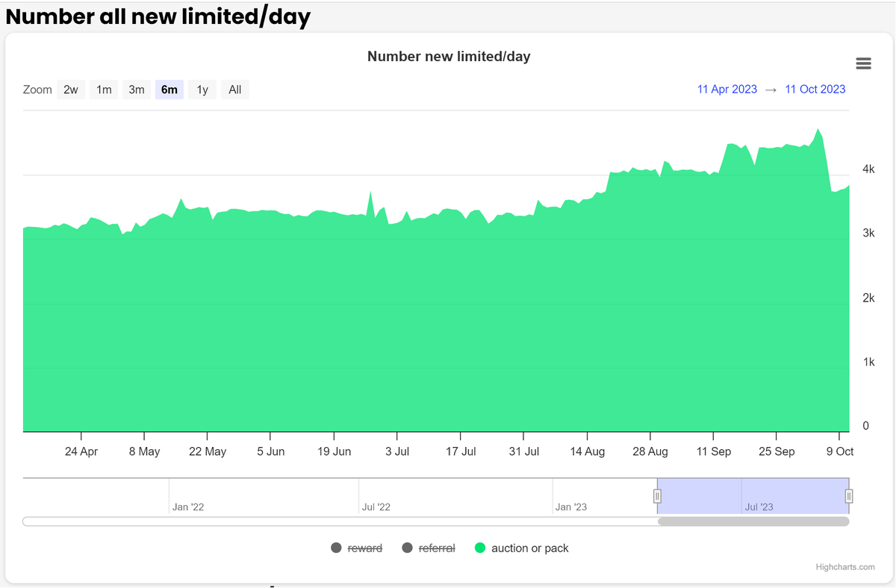Viewport: 896px width, 588px height.
Task: Click the '11 Sep' x-axis label
Action: pos(714,451)
